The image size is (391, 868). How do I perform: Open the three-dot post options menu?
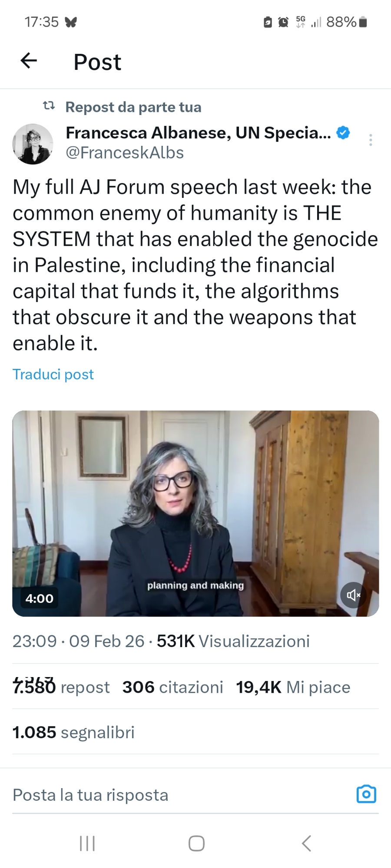[370, 140]
